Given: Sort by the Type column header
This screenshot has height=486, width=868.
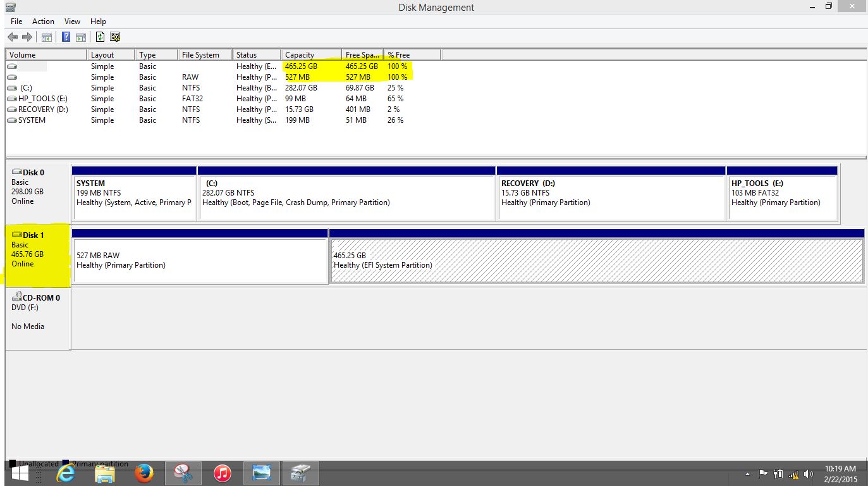Looking at the screenshot, I should click(156, 55).
